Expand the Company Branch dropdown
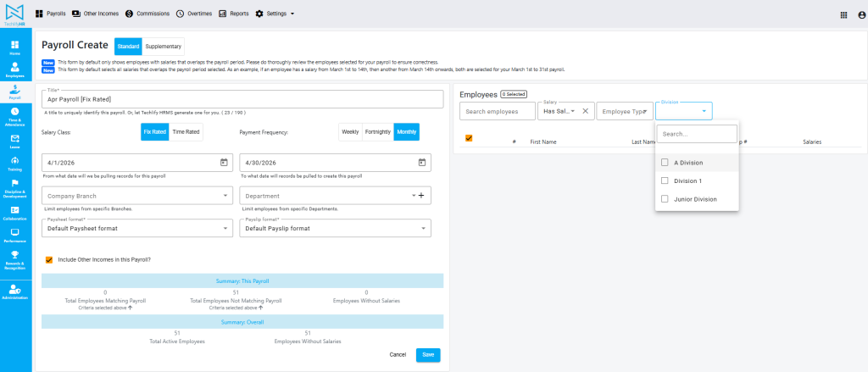868x372 pixels. tap(225, 196)
